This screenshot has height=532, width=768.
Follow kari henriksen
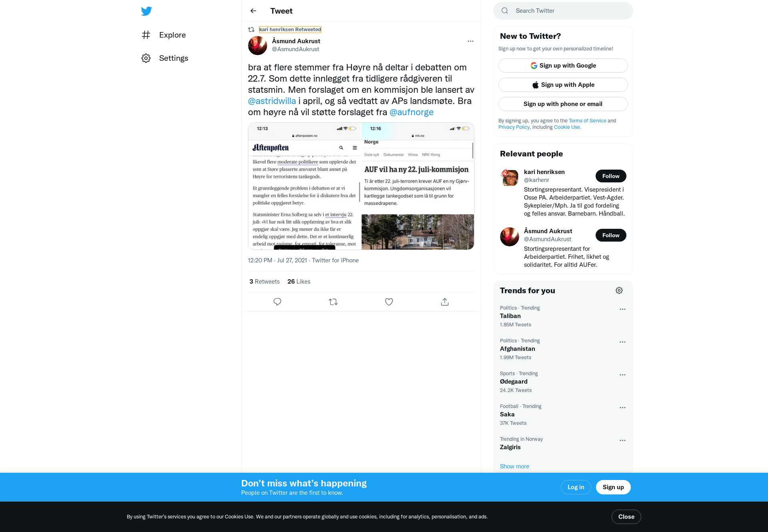(611, 176)
